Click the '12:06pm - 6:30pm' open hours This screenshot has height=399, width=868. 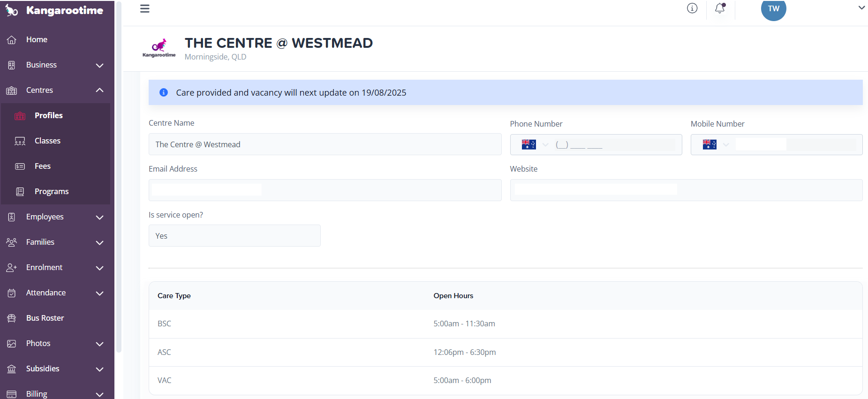pos(465,352)
